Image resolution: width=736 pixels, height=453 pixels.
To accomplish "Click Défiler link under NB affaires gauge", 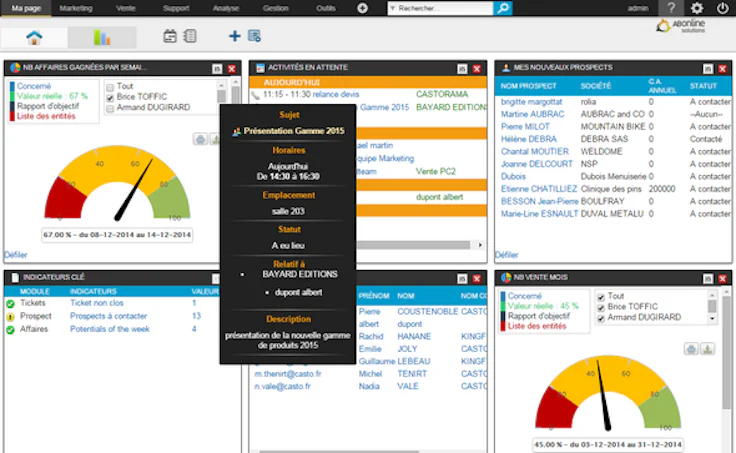I will (15, 255).
